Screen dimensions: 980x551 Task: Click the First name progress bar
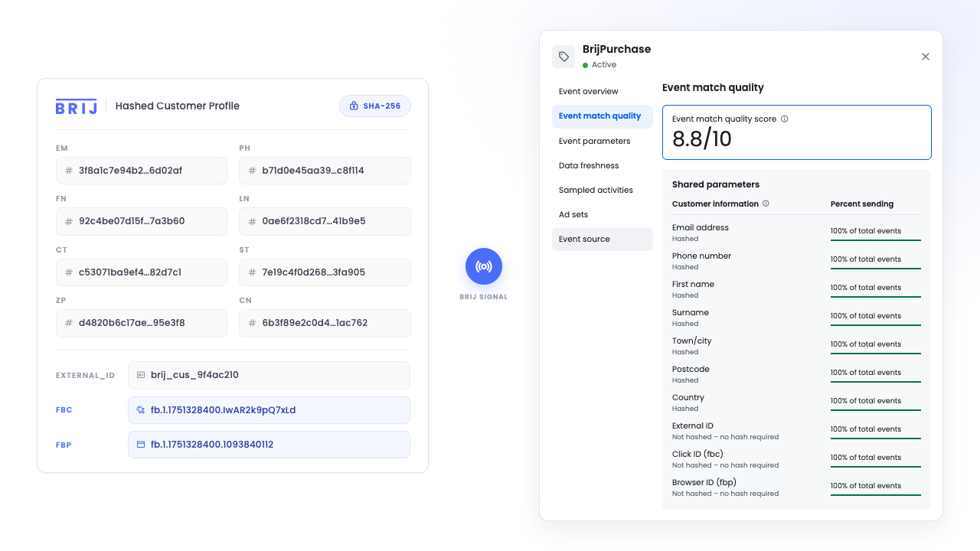pyautogui.click(x=876, y=297)
